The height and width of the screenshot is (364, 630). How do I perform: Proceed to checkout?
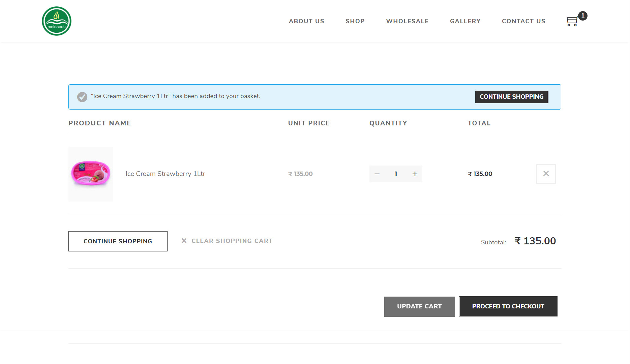pyautogui.click(x=508, y=306)
